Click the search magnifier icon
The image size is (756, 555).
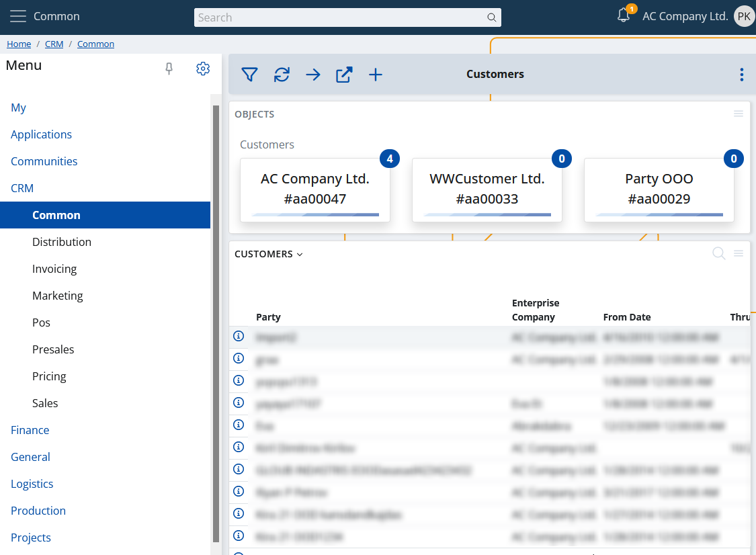coord(491,17)
